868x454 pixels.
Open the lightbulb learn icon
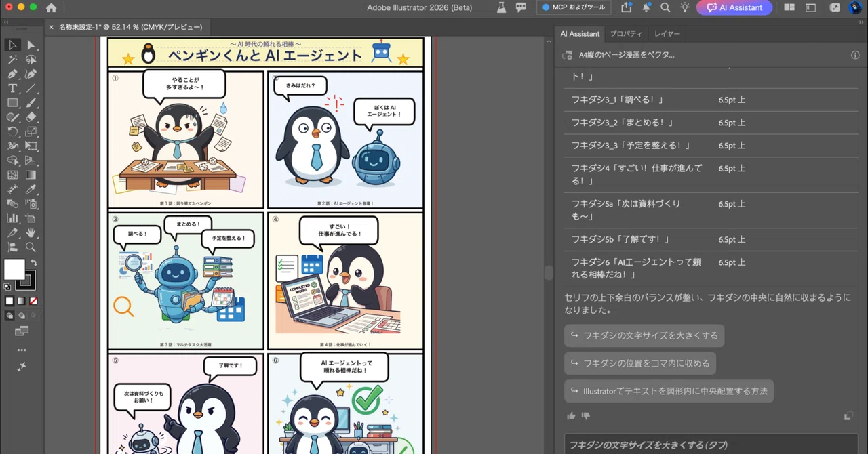tap(685, 7)
